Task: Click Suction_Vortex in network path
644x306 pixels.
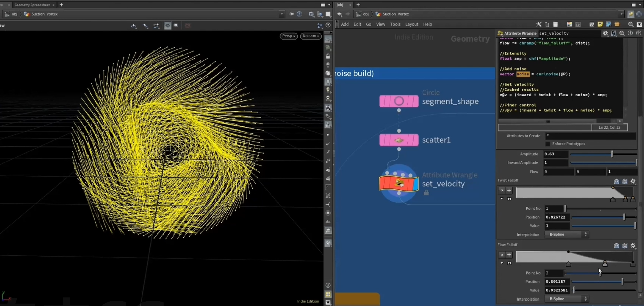Action: point(396,14)
